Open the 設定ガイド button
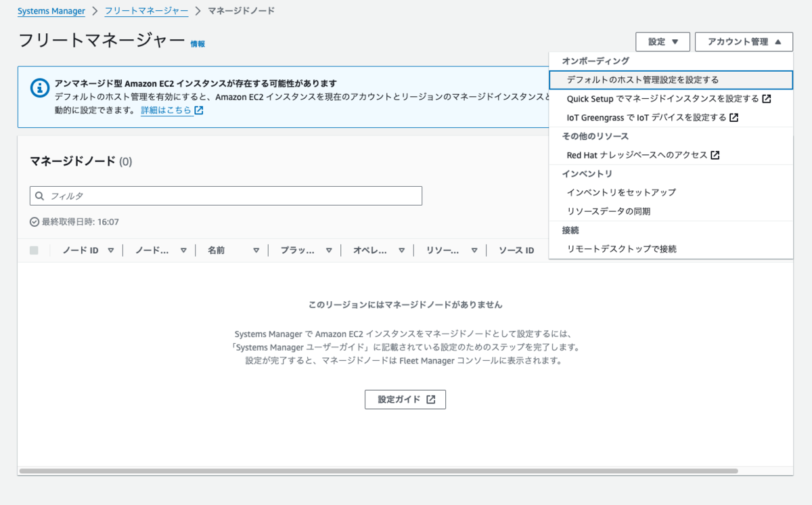 pyautogui.click(x=405, y=399)
